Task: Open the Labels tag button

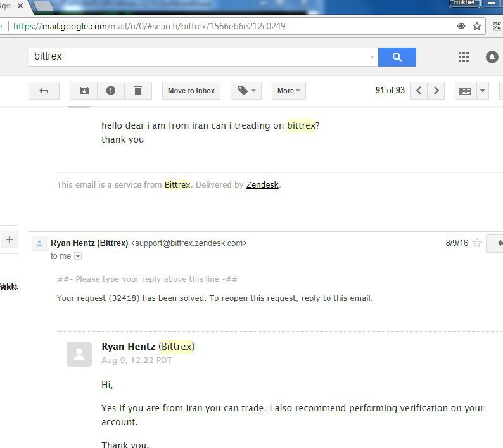Action: (x=246, y=91)
